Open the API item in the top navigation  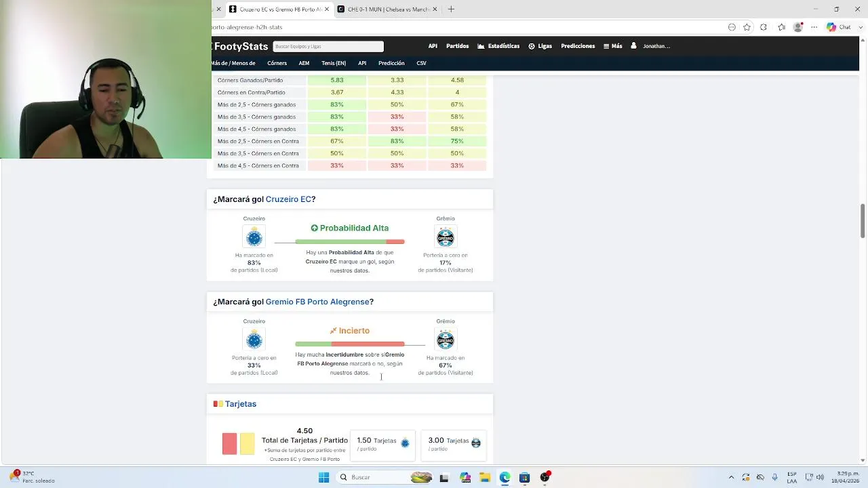tap(433, 46)
